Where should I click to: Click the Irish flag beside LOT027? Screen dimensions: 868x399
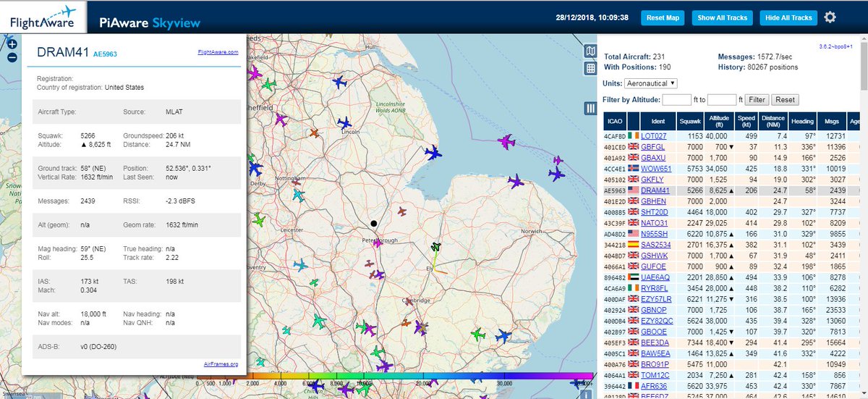click(x=634, y=135)
